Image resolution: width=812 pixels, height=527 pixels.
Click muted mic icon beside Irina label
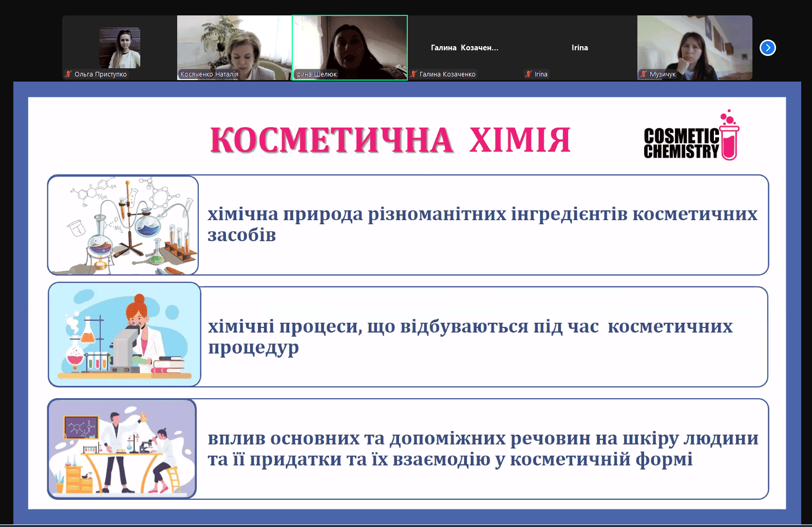(x=528, y=74)
